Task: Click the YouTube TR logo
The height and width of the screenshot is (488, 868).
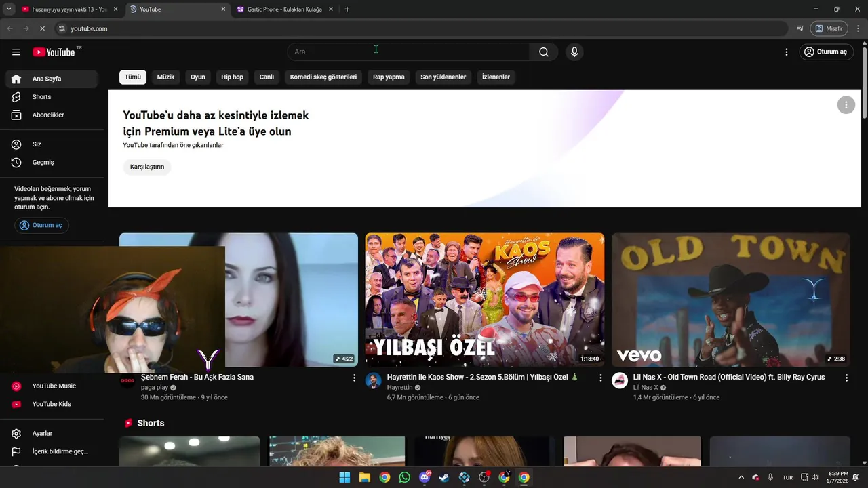Action: [x=57, y=52]
